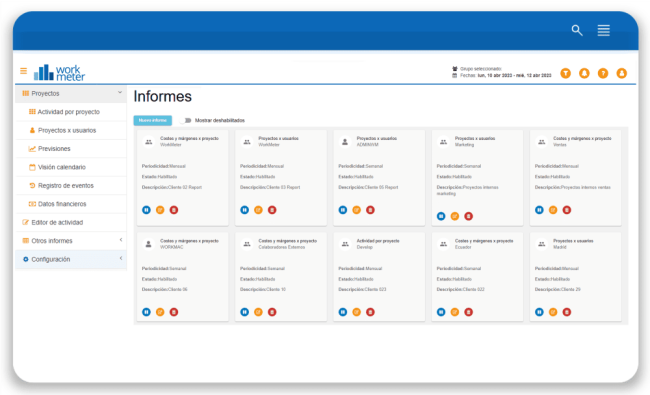Select Configuración in sidebar
The width and height of the screenshot is (650, 395).
[x=71, y=259]
